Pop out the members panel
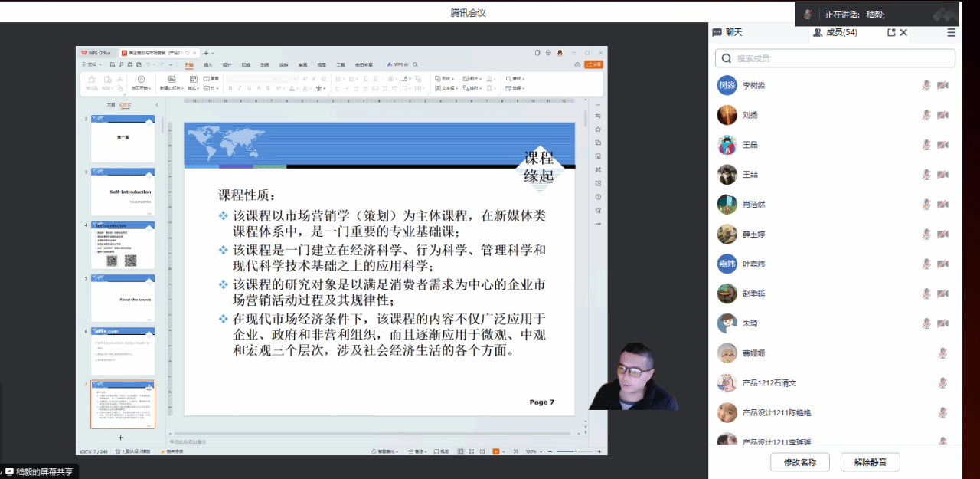 pyautogui.click(x=891, y=33)
